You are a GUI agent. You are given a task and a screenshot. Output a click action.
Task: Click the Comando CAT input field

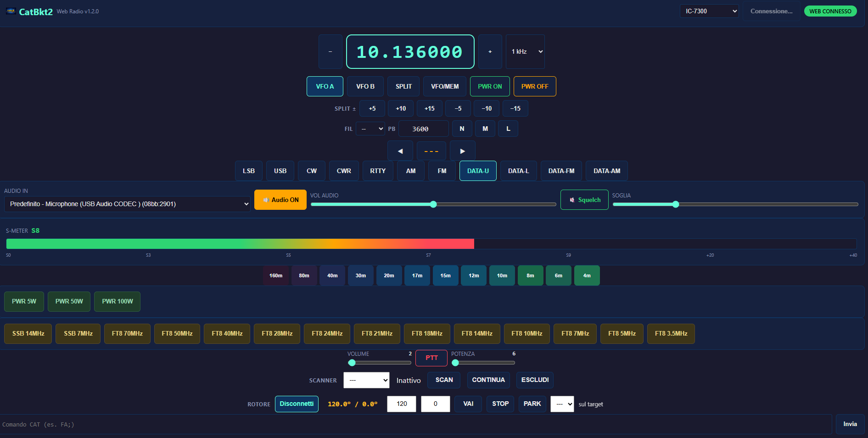(416, 424)
